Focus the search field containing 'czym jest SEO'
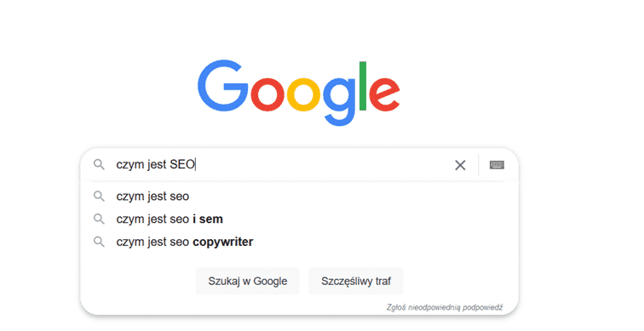644x331 pixels. pyautogui.click(x=279, y=164)
